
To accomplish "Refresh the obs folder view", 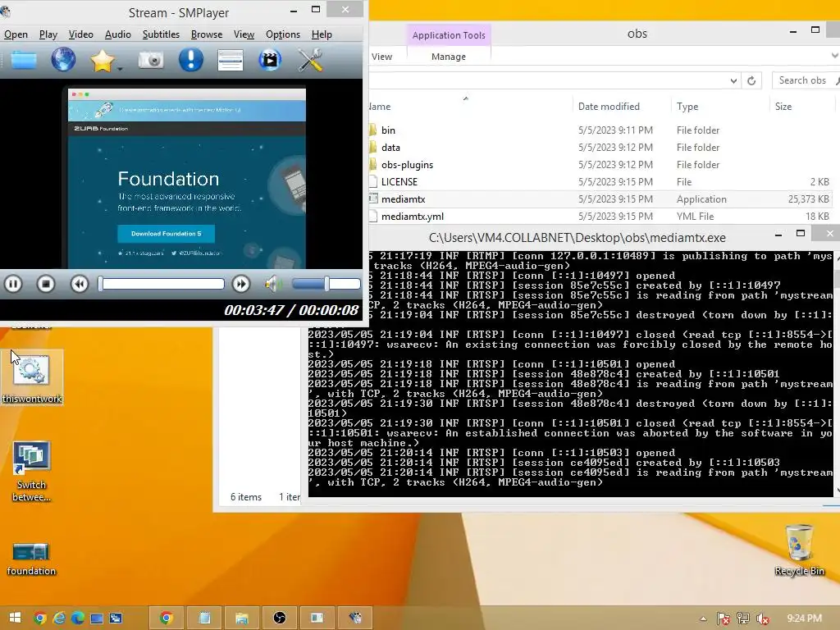I will pos(751,81).
